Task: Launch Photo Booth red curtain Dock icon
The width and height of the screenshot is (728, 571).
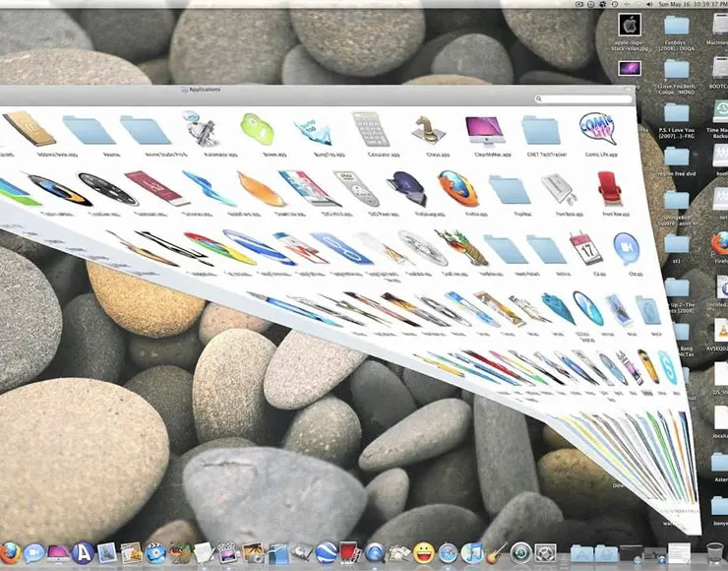Action: 349,553
